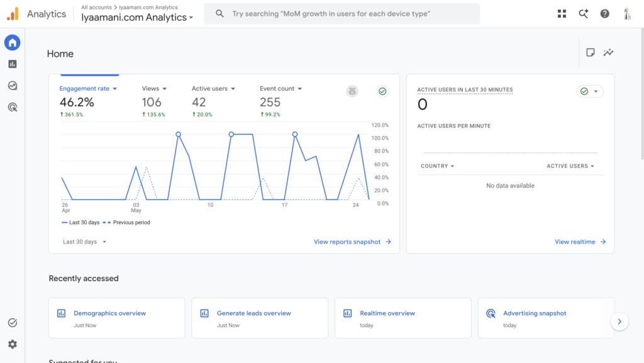The height and width of the screenshot is (363, 644).
Task: Click the Advertising snapshot card icon
Action: click(x=491, y=313)
